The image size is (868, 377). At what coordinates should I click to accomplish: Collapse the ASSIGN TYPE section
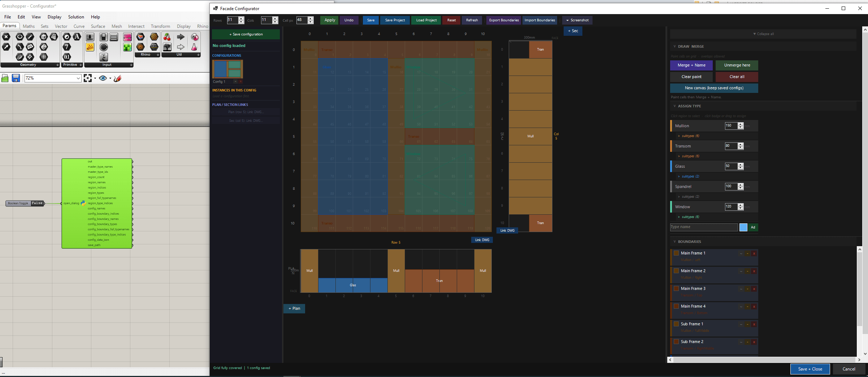(674, 106)
